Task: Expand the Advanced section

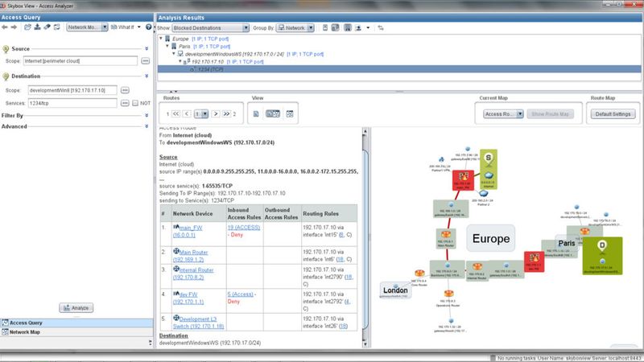Action: tap(147, 126)
